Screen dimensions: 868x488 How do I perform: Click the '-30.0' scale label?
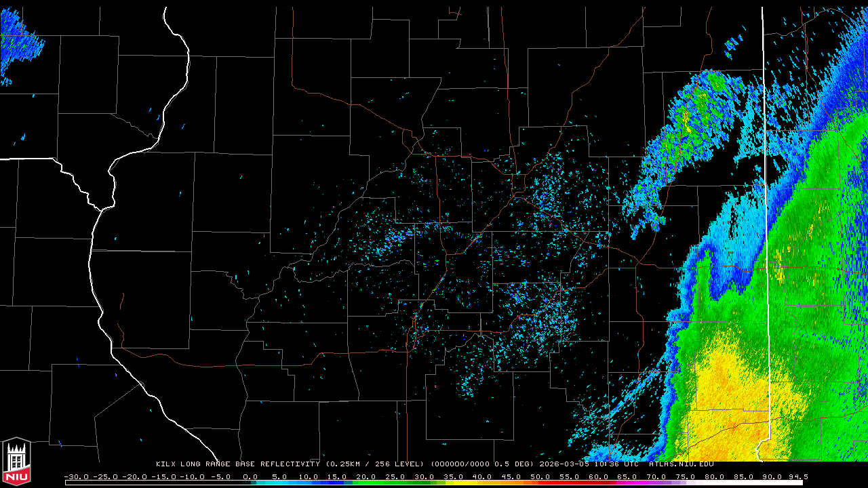tap(76, 476)
